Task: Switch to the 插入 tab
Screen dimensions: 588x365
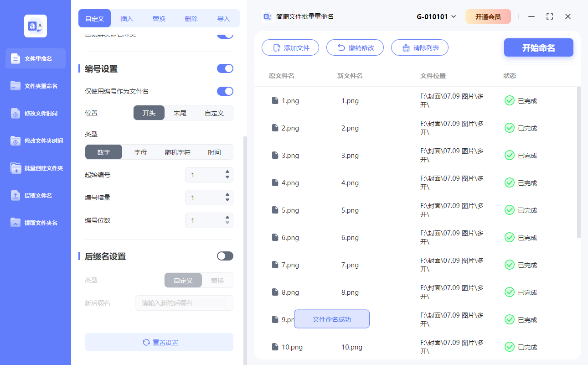Action: tap(127, 19)
